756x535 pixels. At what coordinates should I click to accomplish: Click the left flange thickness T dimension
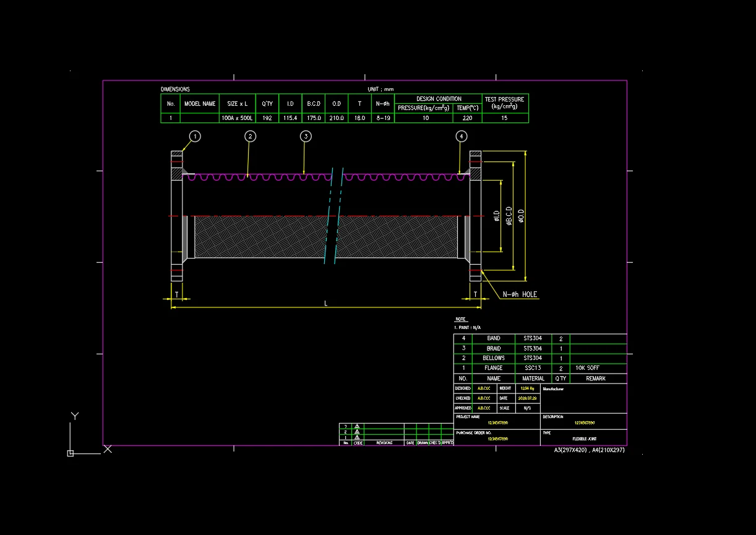[176, 294]
